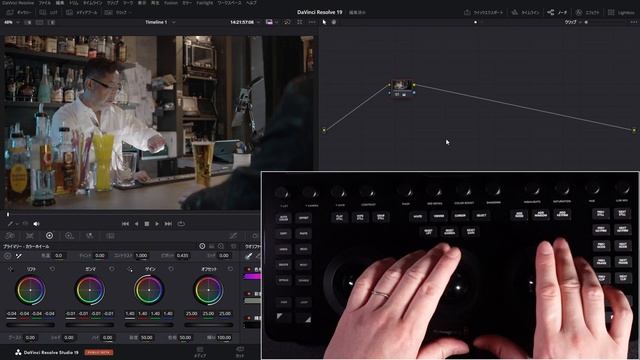Play reverse in viewer transport
The height and width of the screenshot is (360, 640).
pos(136,224)
